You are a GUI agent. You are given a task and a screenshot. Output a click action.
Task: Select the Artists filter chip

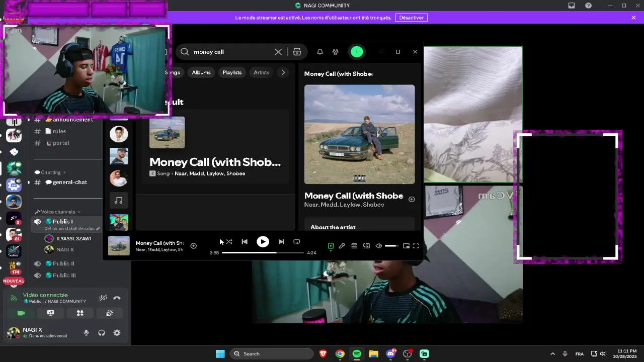261,72
